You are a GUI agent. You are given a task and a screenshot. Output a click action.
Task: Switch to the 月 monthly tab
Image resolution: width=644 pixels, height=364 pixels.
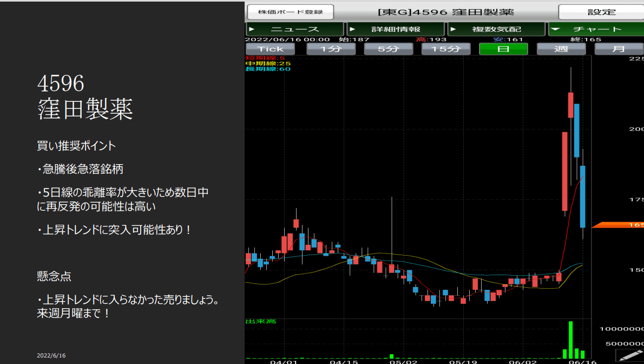(619, 49)
